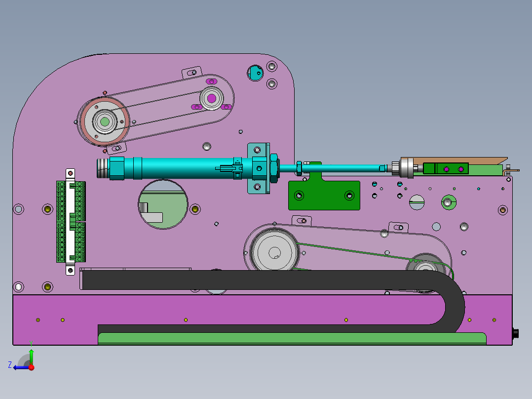Image resolution: width=532 pixels, height=399 pixels.
Task: Select the silver screw above the cylinder
Action: coord(207,147)
